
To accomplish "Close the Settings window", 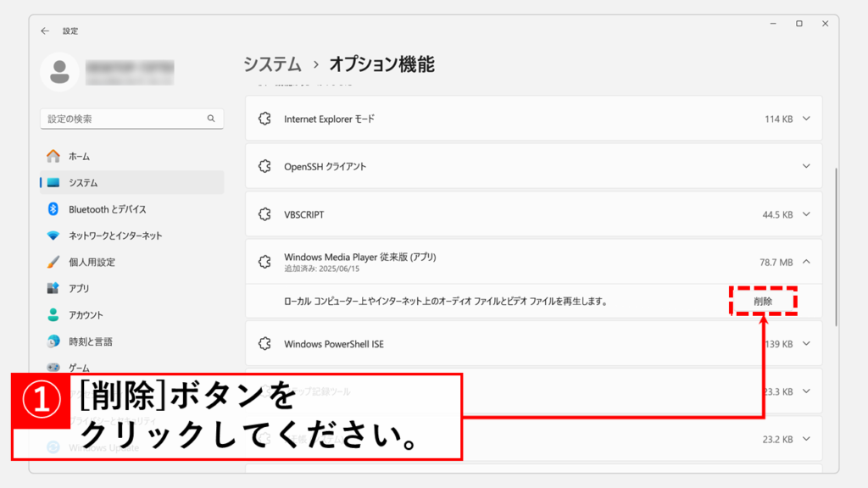I will pos(825,24).
